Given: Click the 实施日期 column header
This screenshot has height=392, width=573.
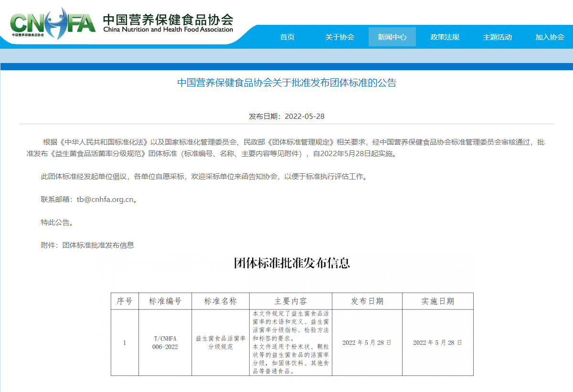Looking at the screenshot, I should (x=438, y=301).
